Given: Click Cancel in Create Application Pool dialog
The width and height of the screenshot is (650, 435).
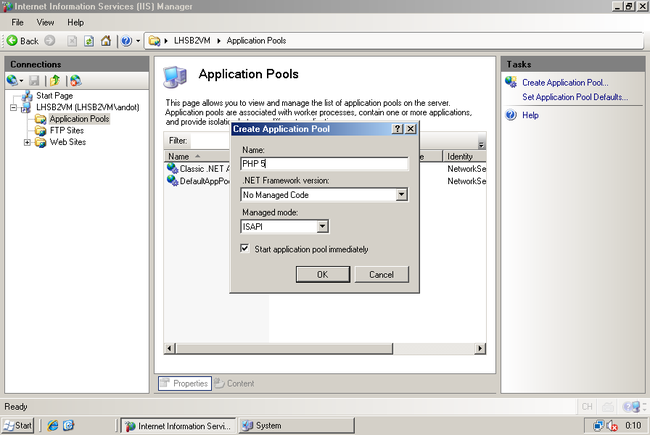Looking at the screenshot, I should click(381, 274).
